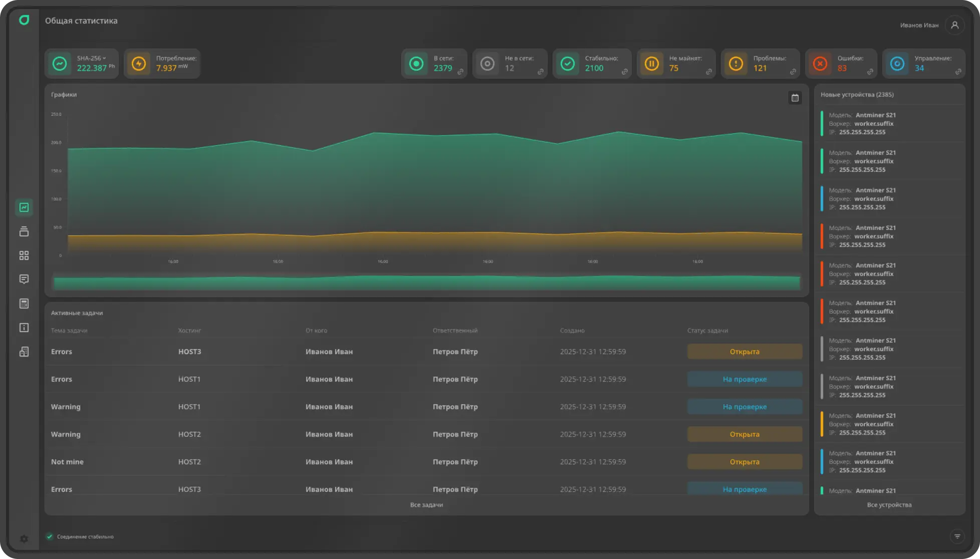Click the Соединение стабильно status indicator
This screenshot has height=559, width=980.
pyautogui.click(x=80, y=536)
